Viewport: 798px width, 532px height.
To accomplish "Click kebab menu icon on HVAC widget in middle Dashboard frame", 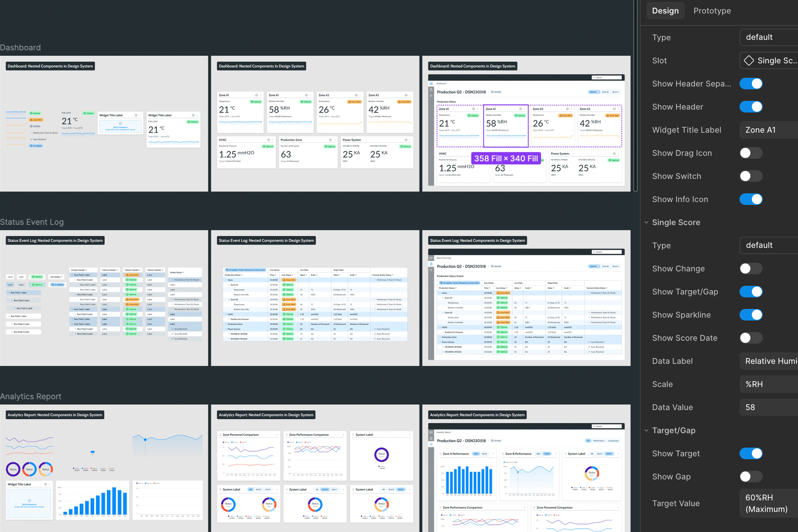I will click(272, 140).
